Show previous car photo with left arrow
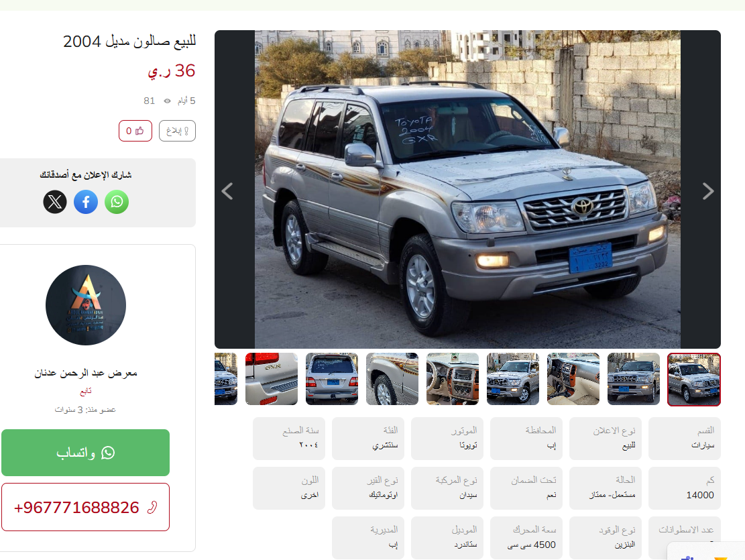This screenshot has width=745, height=560. coord(227,191)
